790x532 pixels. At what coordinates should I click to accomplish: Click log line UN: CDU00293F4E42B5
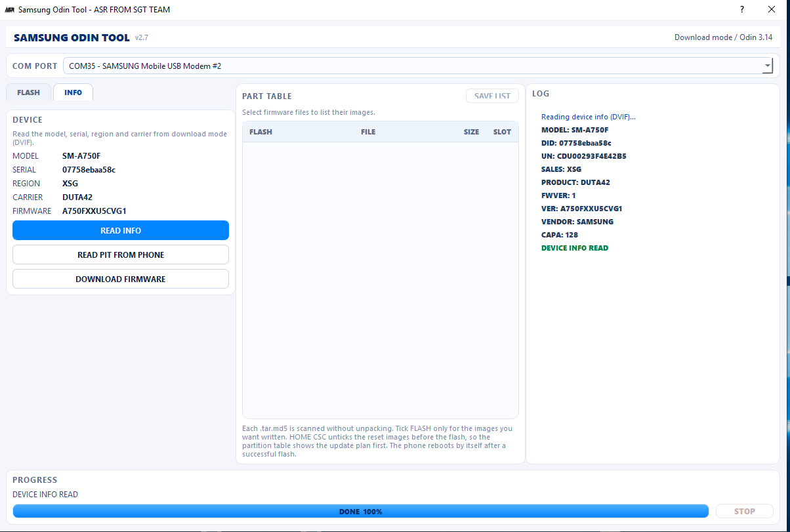click(x=583, y=156)
